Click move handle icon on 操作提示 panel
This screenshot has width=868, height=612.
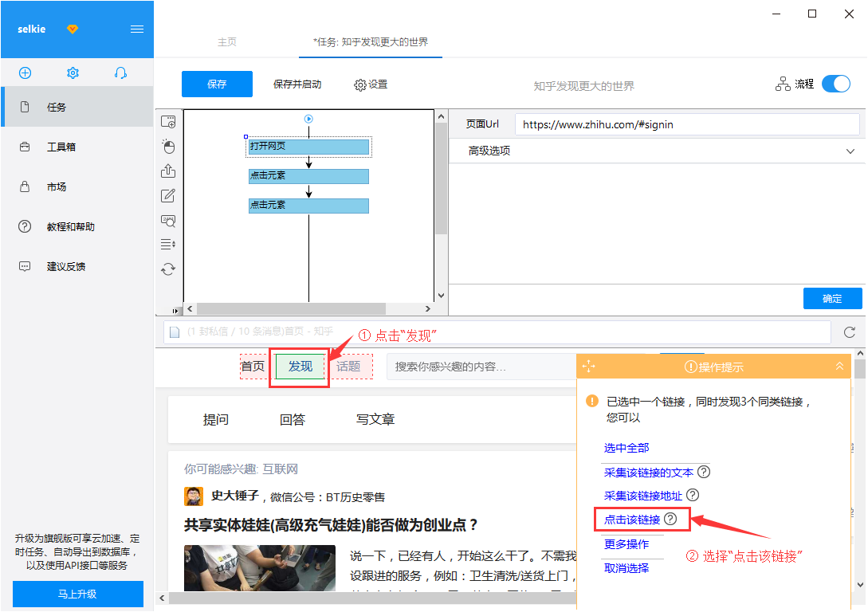coord(589,367)
